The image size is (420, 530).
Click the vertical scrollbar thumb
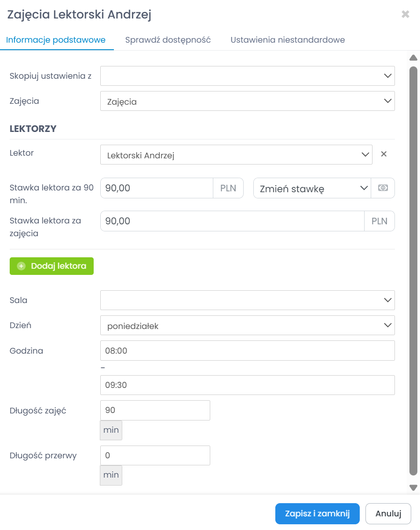[413, 270]
